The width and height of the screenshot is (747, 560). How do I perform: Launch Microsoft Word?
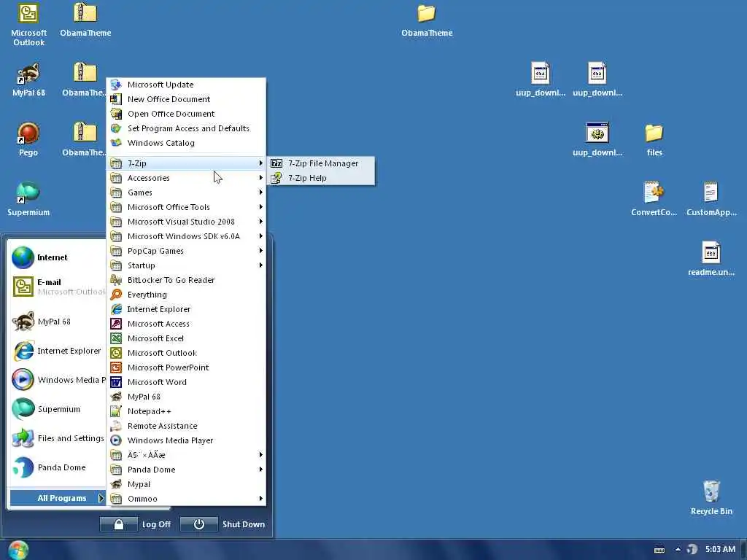(x=186, y=382)
